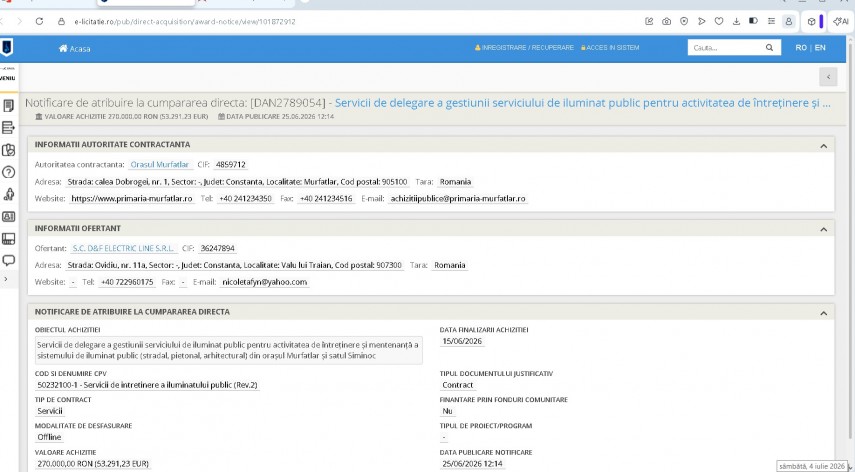The width and height of the screenshot is (855, 472).
Task: Select Valu lui Traian offerer address
Action: pyautogui.click(x=234, y=265)
